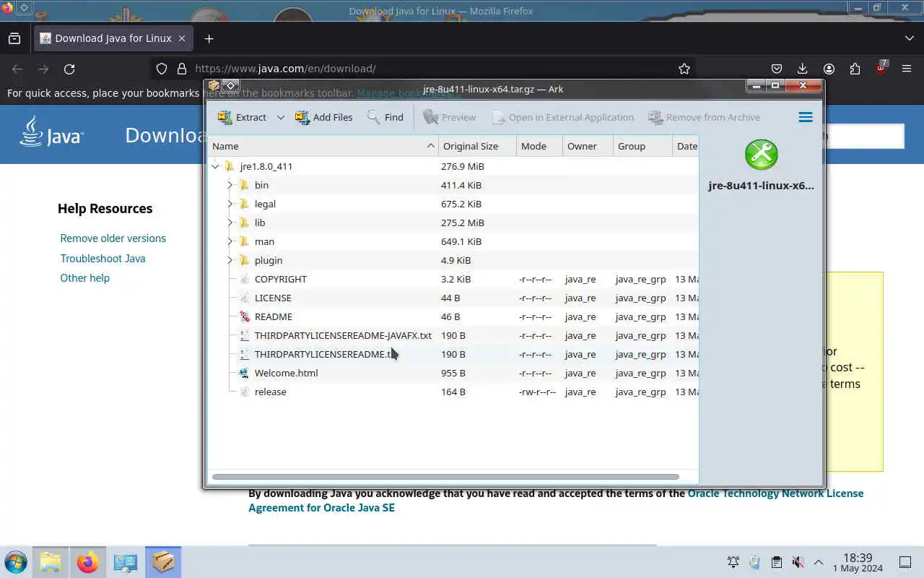Viewport: 924px width, 578px height.
Task: Click Open in External Application
Action: point(562,117)
